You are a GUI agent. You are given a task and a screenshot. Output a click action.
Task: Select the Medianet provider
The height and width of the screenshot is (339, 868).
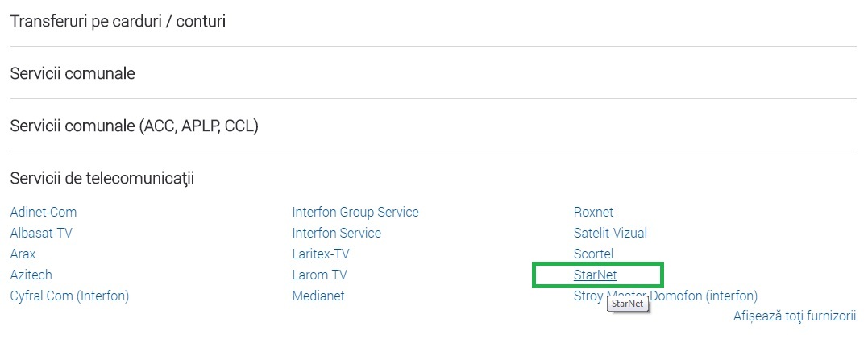click(x=318, y=296)
